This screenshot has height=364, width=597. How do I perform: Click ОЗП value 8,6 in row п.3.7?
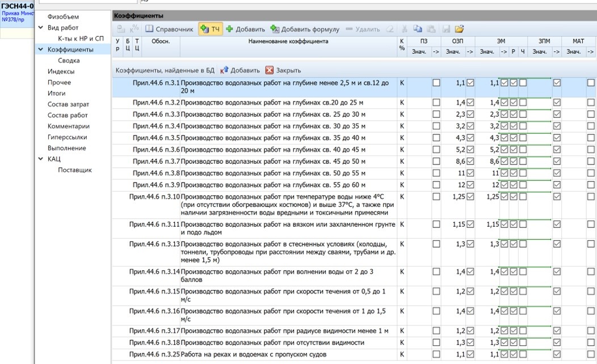pyautogui.click(x=460, y=161)
